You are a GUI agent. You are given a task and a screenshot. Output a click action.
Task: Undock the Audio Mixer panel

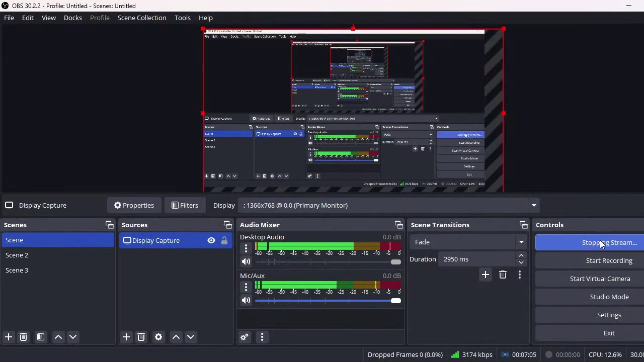point(398,225)
